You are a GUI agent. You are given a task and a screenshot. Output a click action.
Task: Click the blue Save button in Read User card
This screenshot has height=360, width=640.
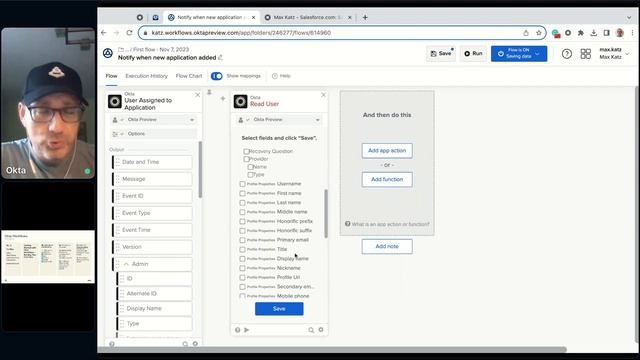279,309
